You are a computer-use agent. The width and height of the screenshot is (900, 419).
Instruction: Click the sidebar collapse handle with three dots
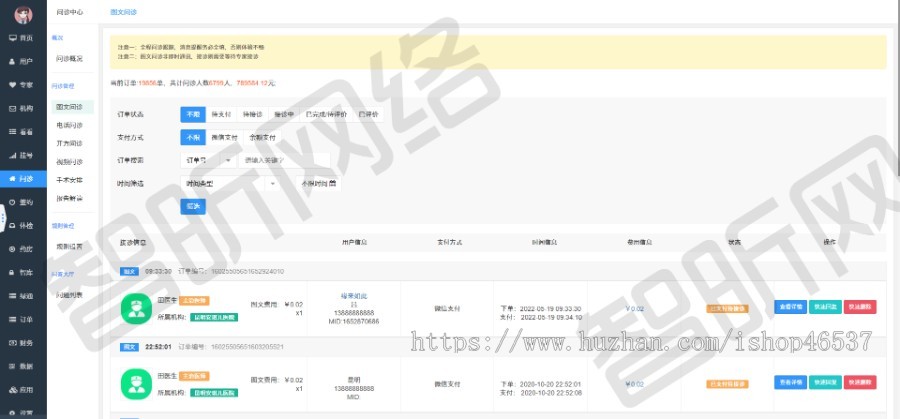point(2,219)
